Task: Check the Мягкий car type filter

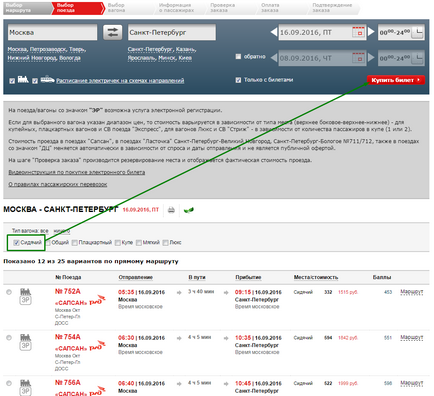Action: click(x=139, y=242)
